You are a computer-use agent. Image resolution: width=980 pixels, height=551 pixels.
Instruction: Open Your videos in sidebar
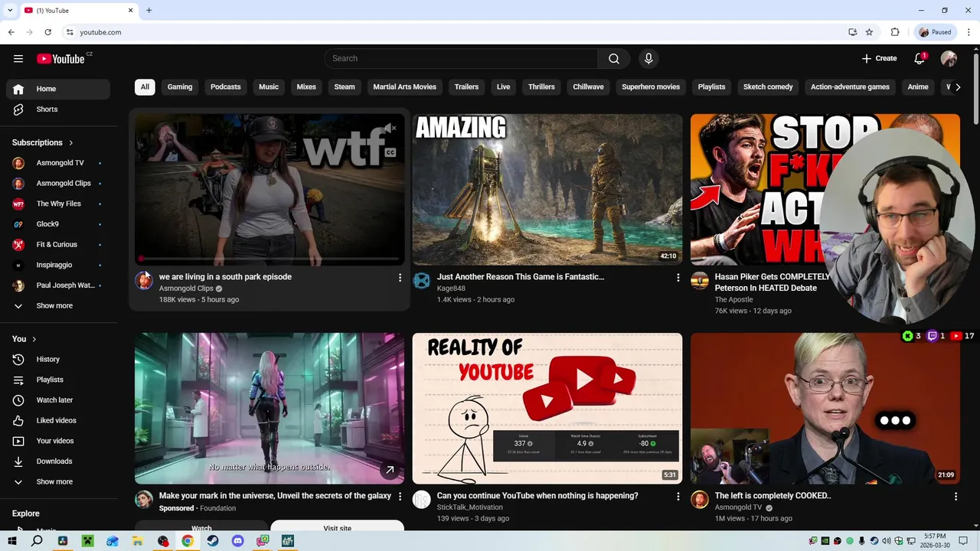[58, 441]
